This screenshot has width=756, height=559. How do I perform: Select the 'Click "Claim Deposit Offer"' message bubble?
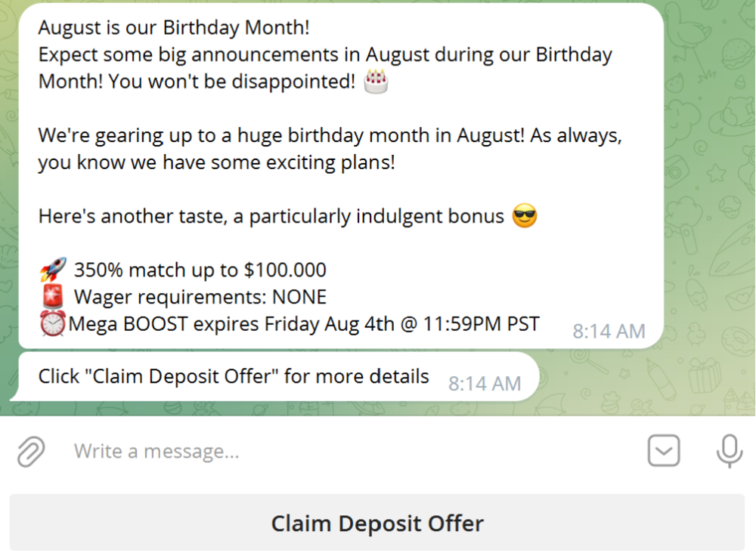coord(234,376)
